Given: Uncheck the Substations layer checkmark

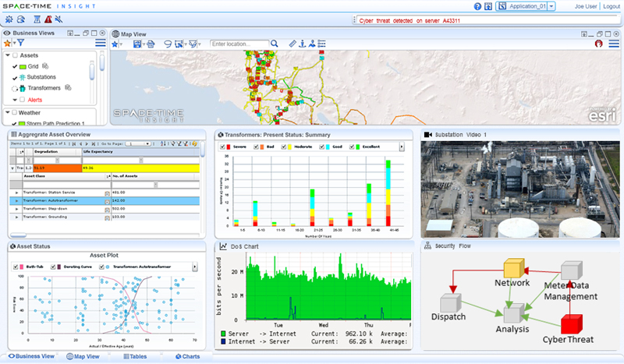Looking at the screenshot, I should coord(15,78).
